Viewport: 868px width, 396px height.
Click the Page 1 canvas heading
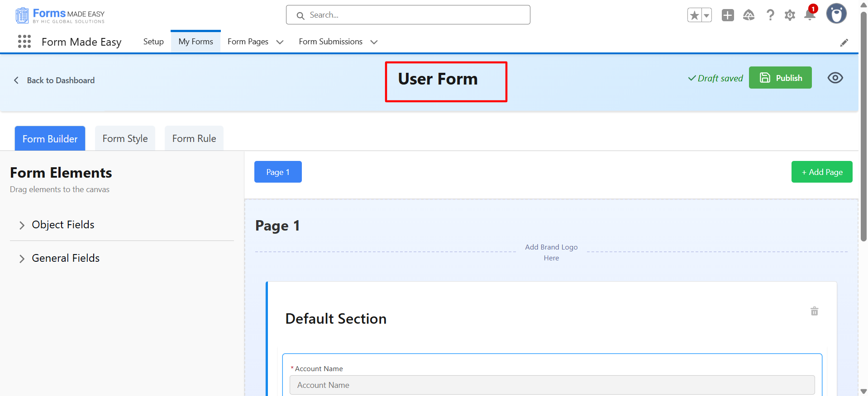coord(277,226)
